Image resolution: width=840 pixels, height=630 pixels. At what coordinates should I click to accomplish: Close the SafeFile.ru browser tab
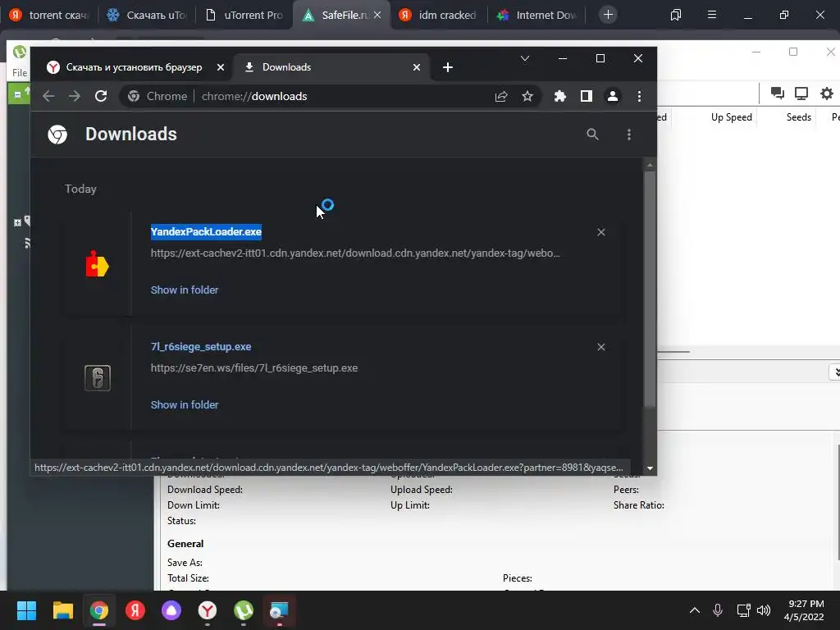coord(377,15)
